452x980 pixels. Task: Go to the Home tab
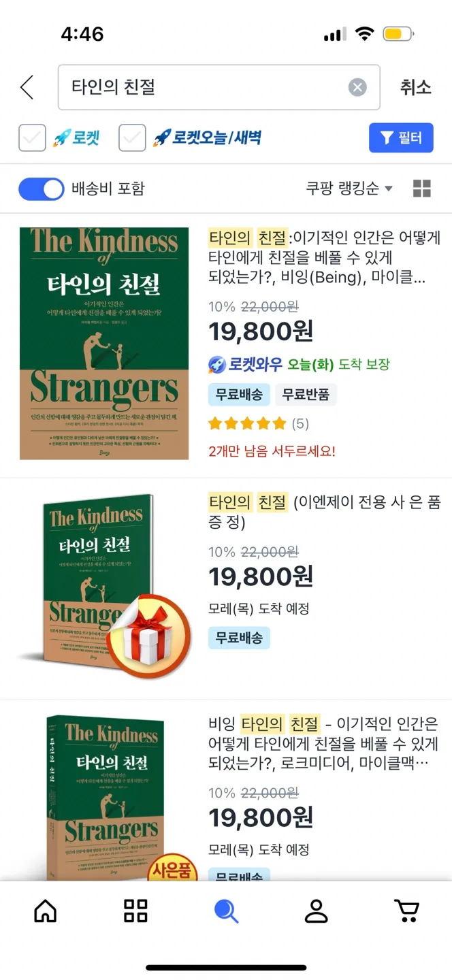tap(46, 911)
